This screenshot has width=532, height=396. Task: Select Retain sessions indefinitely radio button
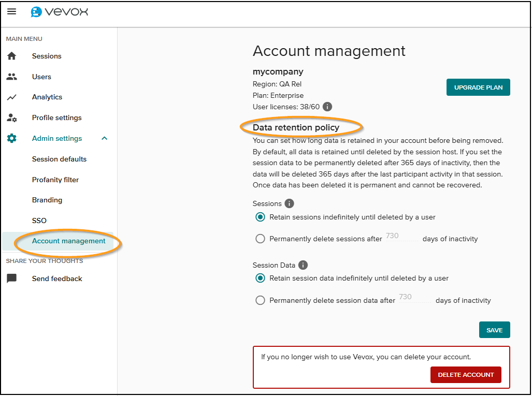(x=260, y=217)
